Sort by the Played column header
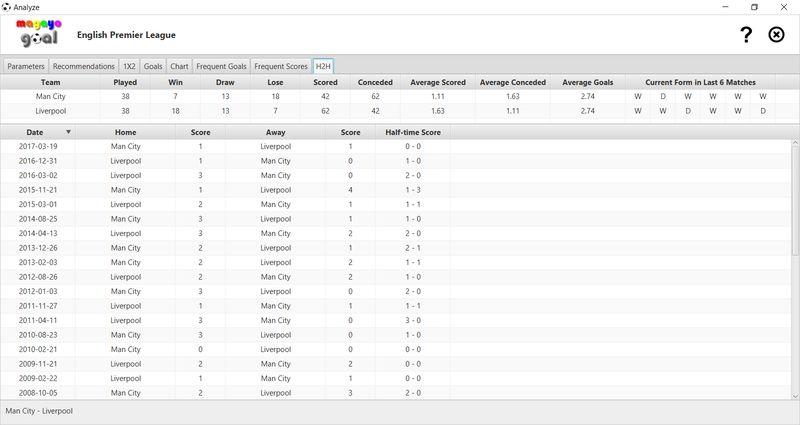This screenshot has height=425, width=800. click(125, 82)
